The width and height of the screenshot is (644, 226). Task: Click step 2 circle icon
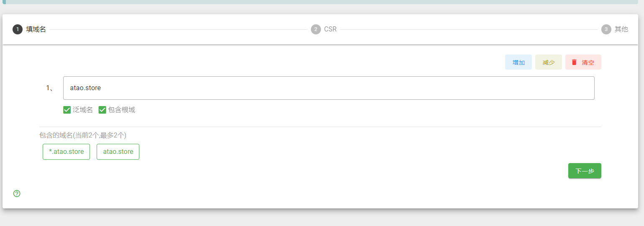coord(316,29)
